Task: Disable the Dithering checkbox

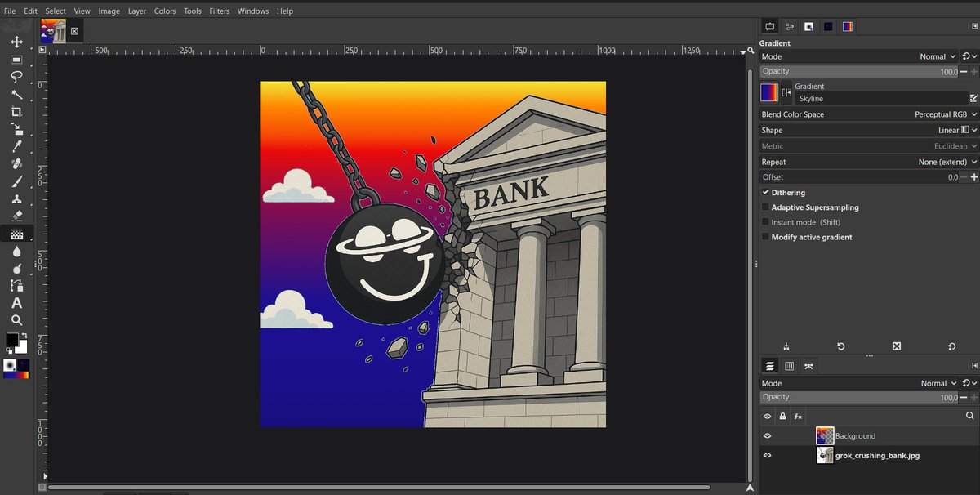Action: pos(765,193)
